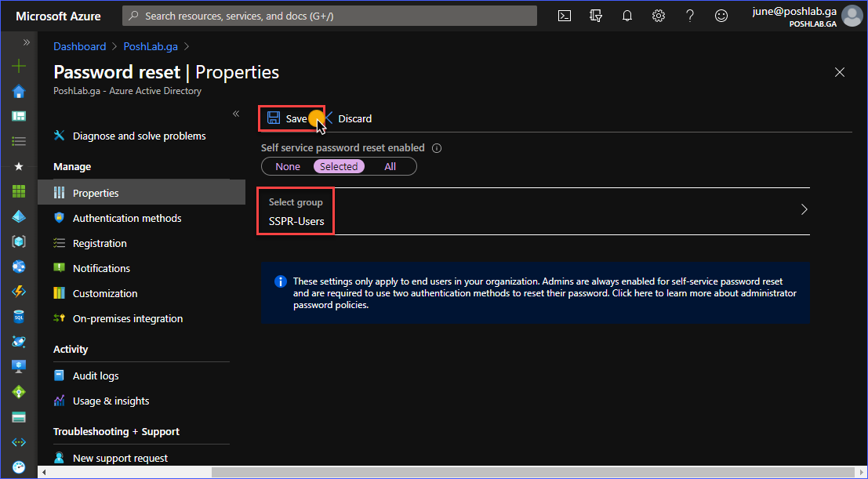
Task: Open the notifications bell
Action: 627,16
